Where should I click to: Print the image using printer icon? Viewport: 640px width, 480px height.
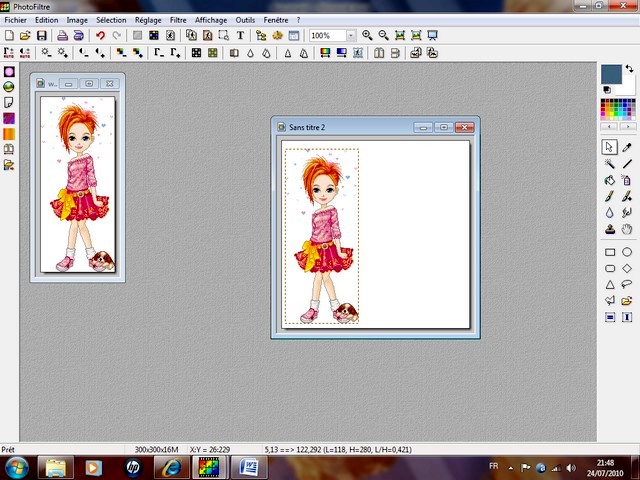pyautogui.click(x=62, y=36)
